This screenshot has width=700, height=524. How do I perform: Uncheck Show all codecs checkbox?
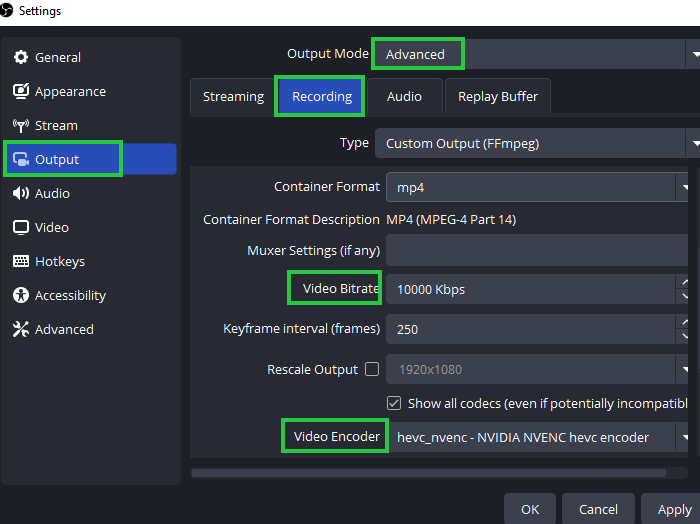click(x=394, y=403)
